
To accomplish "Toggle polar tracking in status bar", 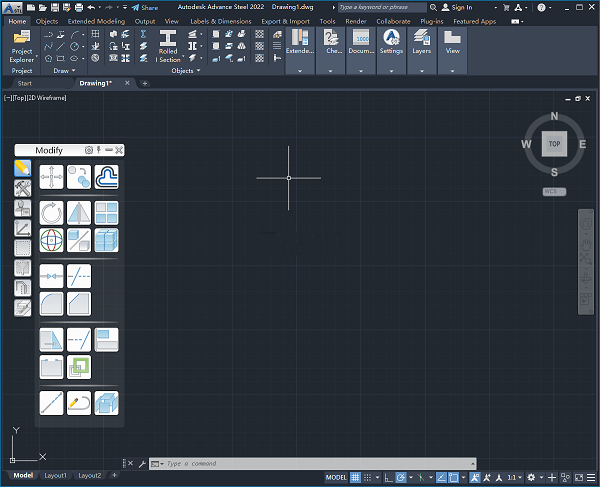I will (x=401, y=477).
